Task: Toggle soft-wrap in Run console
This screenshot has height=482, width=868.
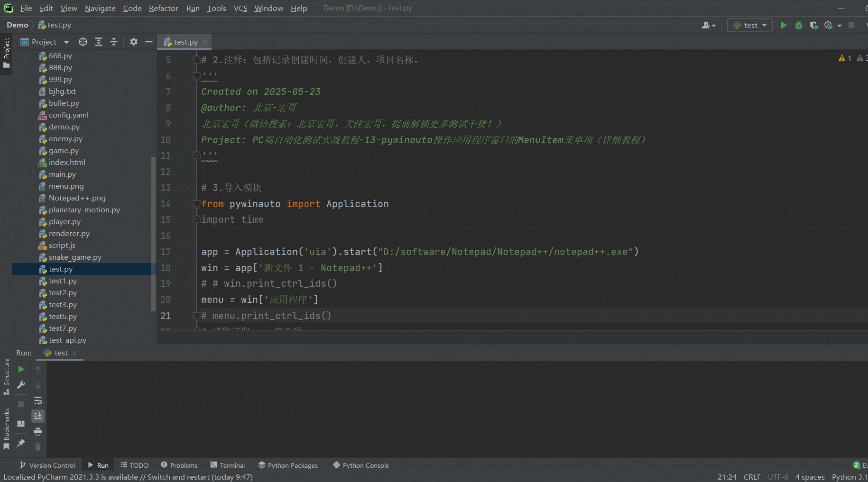Action: click(38, 401)
